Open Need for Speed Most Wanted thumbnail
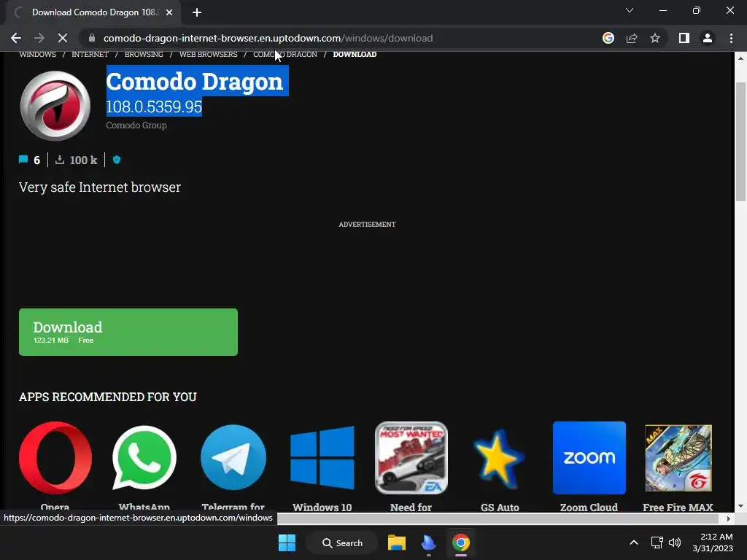 411,458
